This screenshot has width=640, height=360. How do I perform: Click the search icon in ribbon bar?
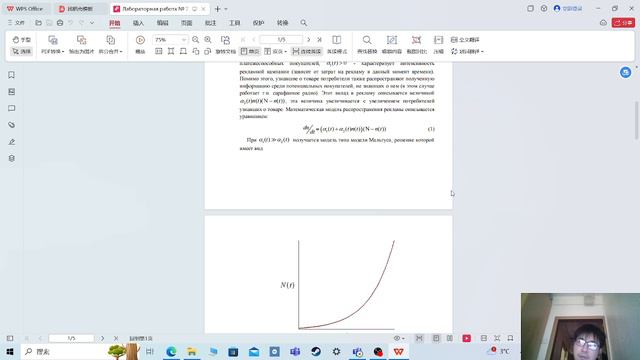click(x=304, y=23)
